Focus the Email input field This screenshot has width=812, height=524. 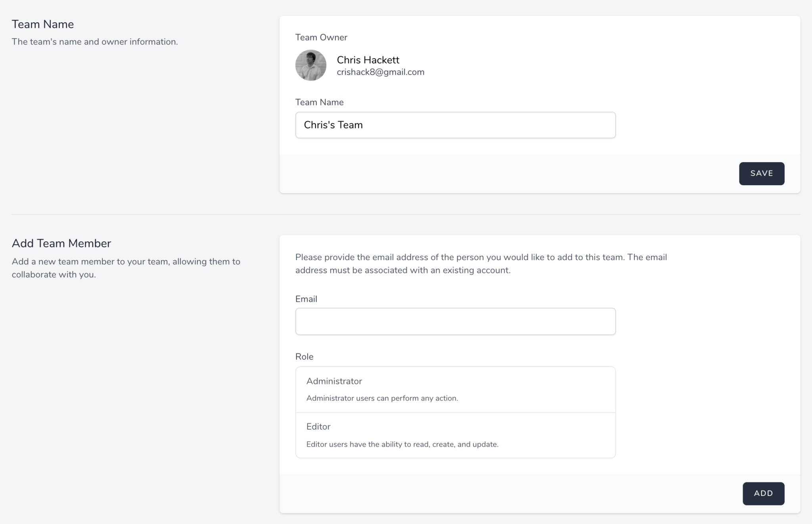pyautogui.click(x=455, y=321)
